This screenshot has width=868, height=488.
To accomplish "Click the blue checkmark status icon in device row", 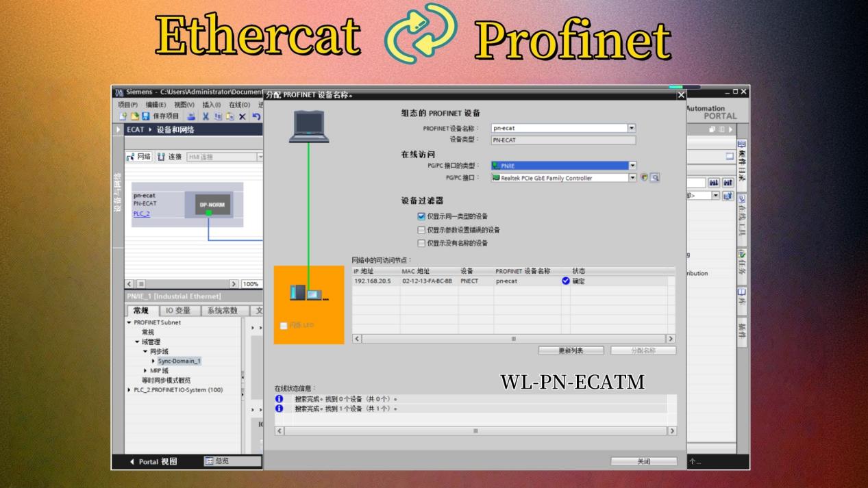I will click(x=566, y=281).
